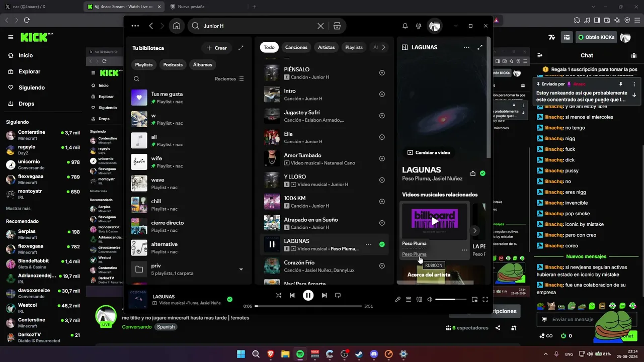Adjust the Spotify volume slider
The height and width of the screenshot is (362, 644).
pyautogui.click(x=451, y=300)
